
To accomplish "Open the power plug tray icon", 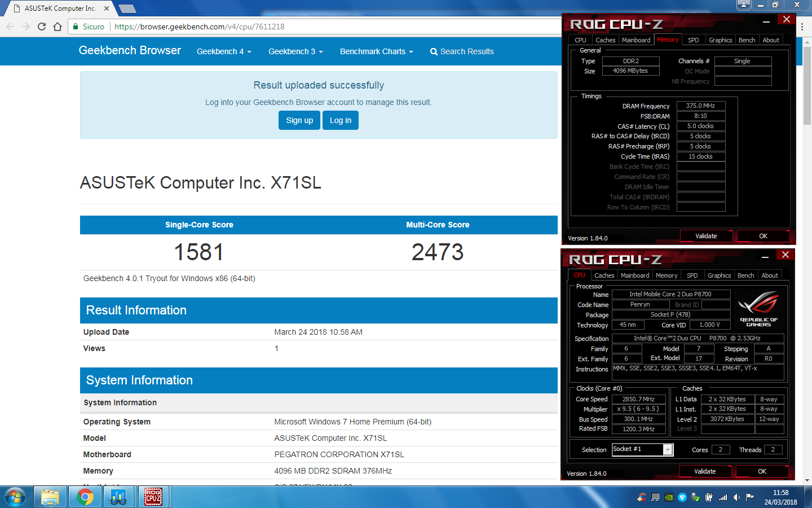I will (x=709, y=497).
